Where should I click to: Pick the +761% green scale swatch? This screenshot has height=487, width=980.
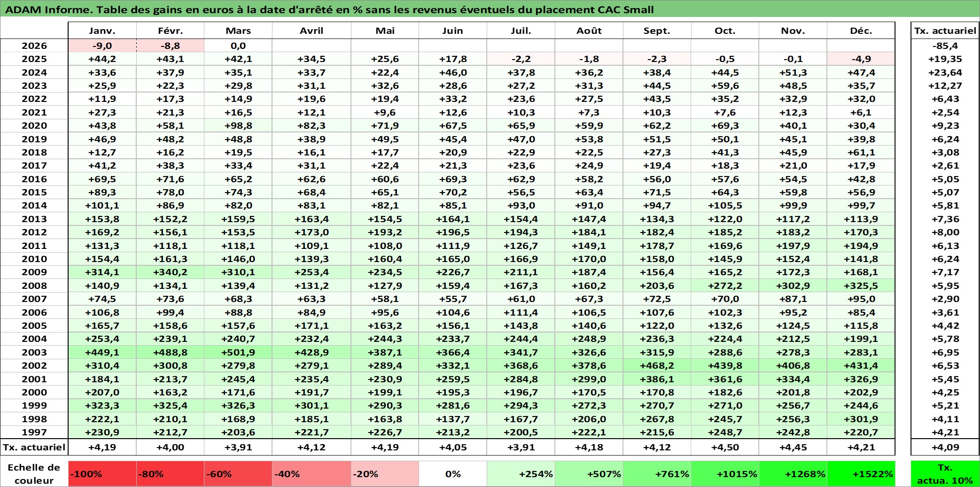tap(657, 474)
